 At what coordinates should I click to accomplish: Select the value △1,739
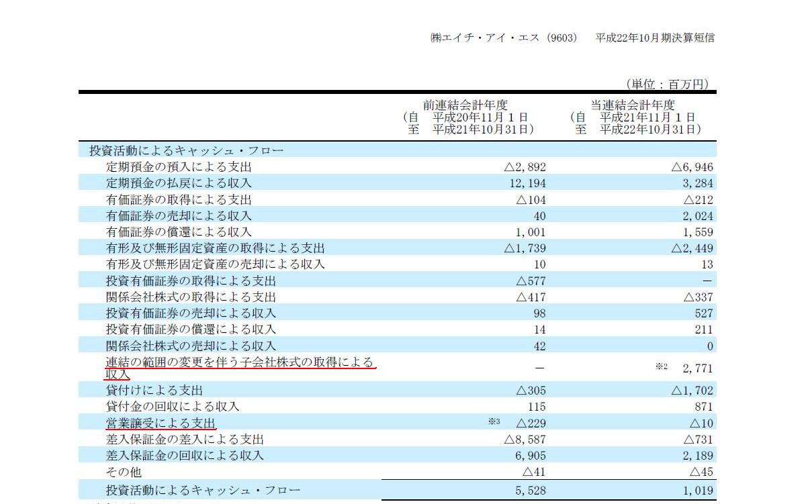[x=525, y=248]
